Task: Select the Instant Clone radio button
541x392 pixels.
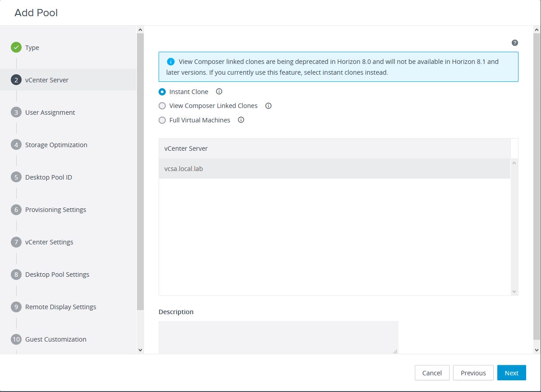Action: 162,92
